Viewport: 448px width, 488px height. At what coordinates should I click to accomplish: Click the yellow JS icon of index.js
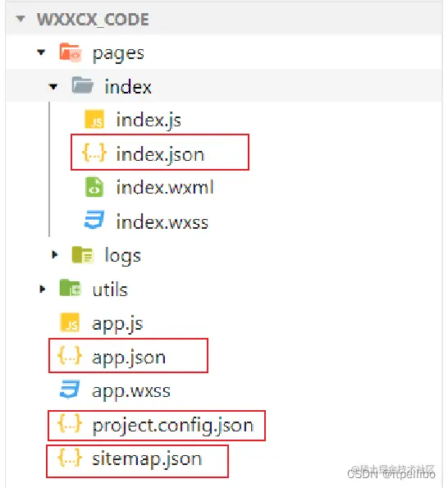pyautogui.click(x=94, y=119)
